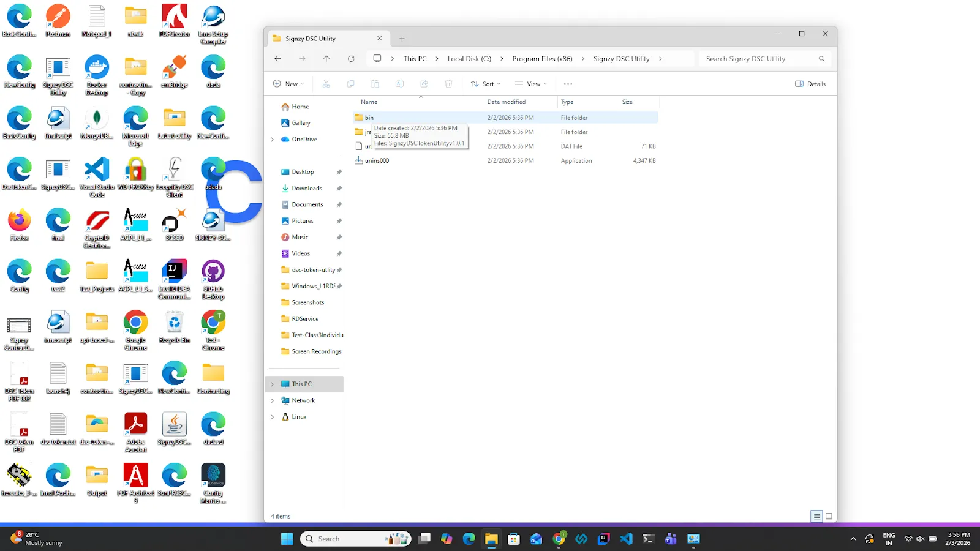The image size is (980, 551).
Task: Click the Share icon in Explorer toolbar
Action: [424, 84]
